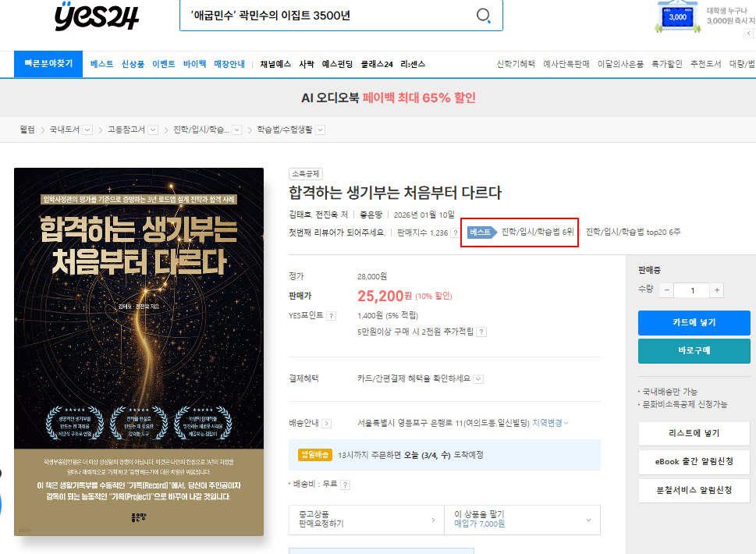Expand the 국내도서 breadcrumb dropdown

click(87, 130)
